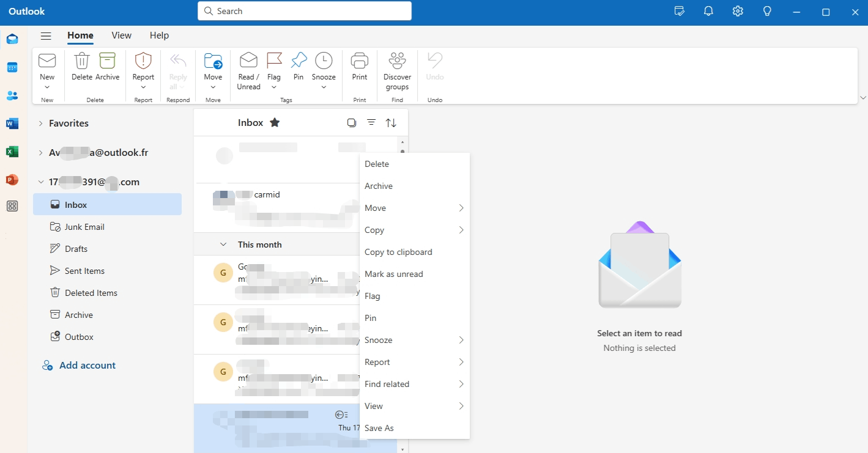Image resolution: width=868 pixels, height=453 pixels.
Task: Open the New dropdown arrow
Action: pos(47,87)
